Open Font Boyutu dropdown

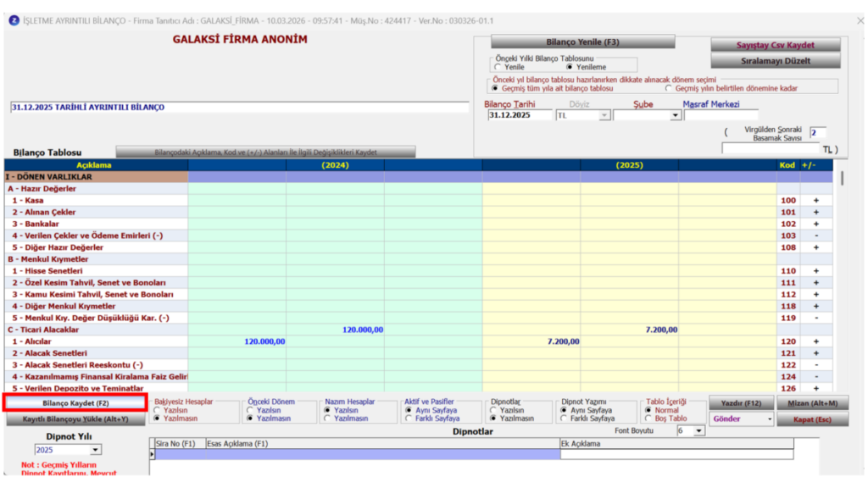698,431
